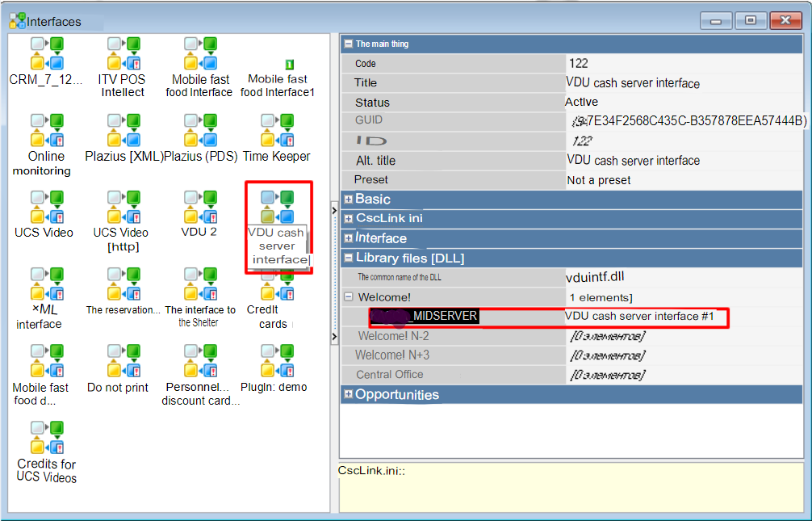Collapse the Welcome! elements node
Viewport: 812px width, 521px height.
[x=348, y=297]
